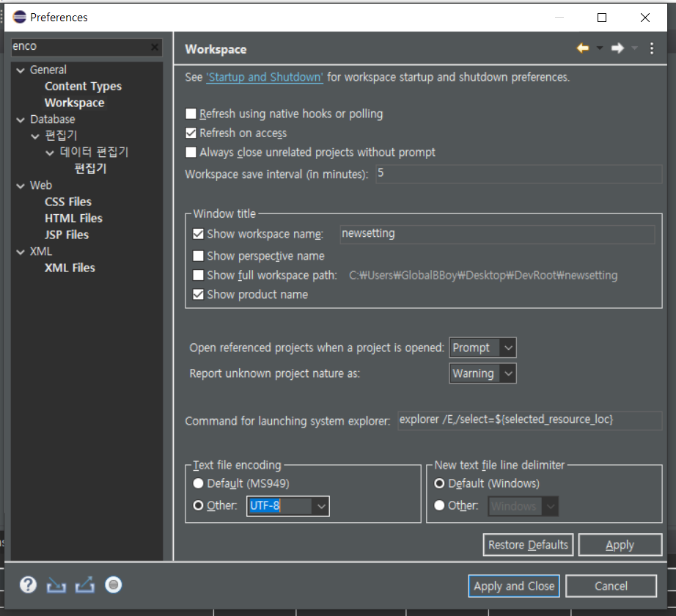Click Restore Defaults button
This screenshot has width=676, height=616.
[528, 545]
